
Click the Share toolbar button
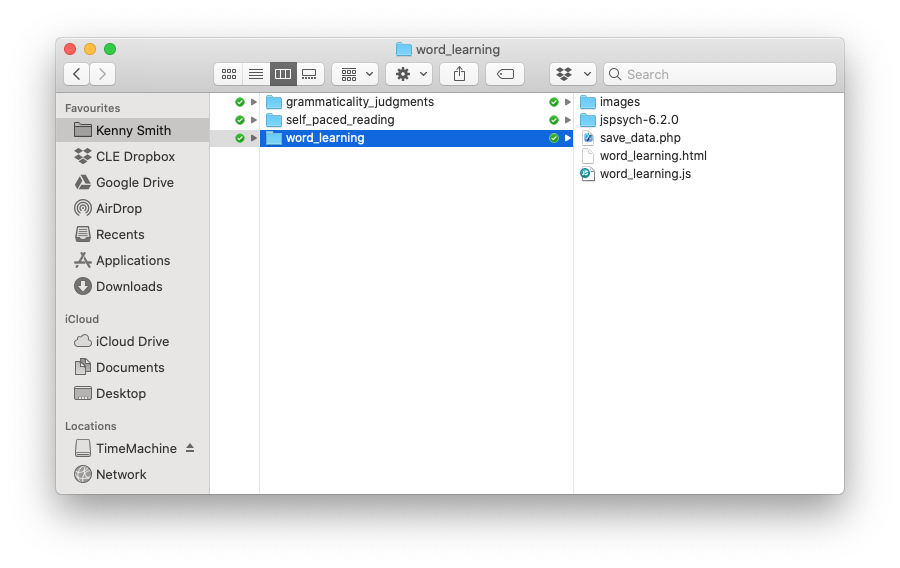tap(460, 74)
